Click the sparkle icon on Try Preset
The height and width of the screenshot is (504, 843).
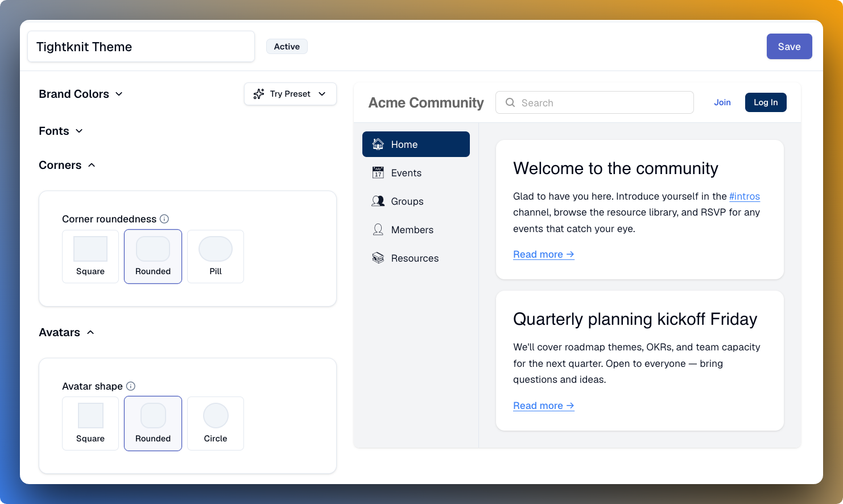pyautogui.click(x=259, y=94)
